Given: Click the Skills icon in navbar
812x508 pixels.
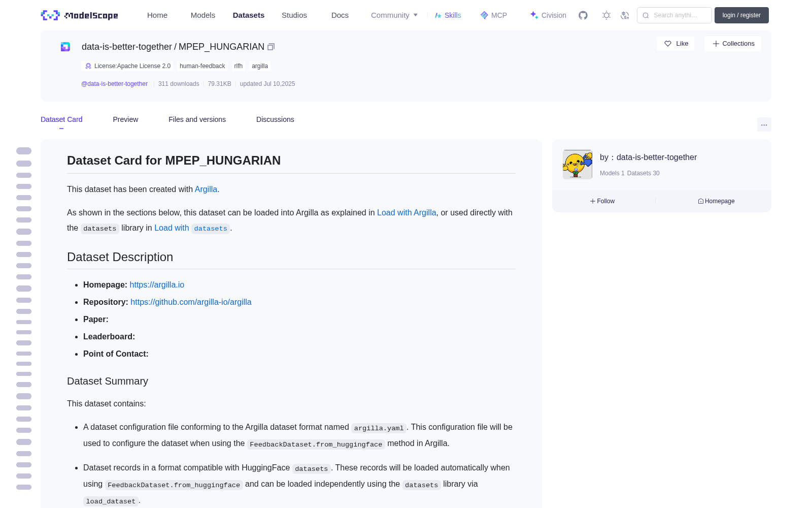Looking at the screenshot, I should click(x=438, y=15).
